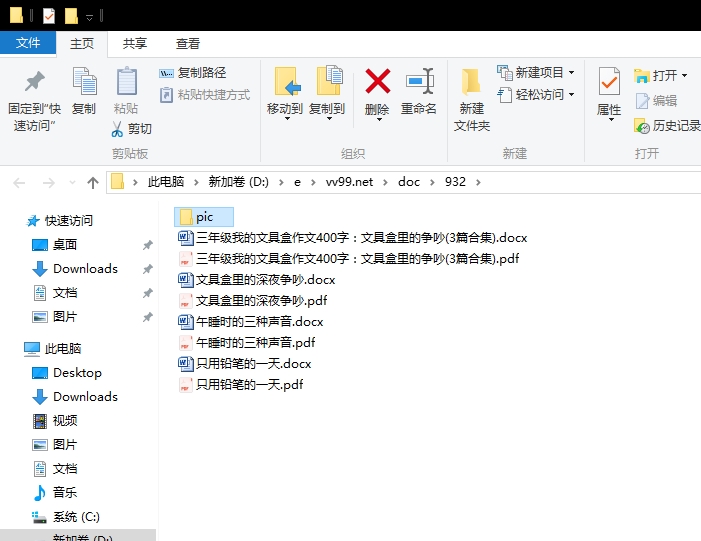Click the History (历史记录) button
This screenshot has width=701, height=541.
coord(667,126)
